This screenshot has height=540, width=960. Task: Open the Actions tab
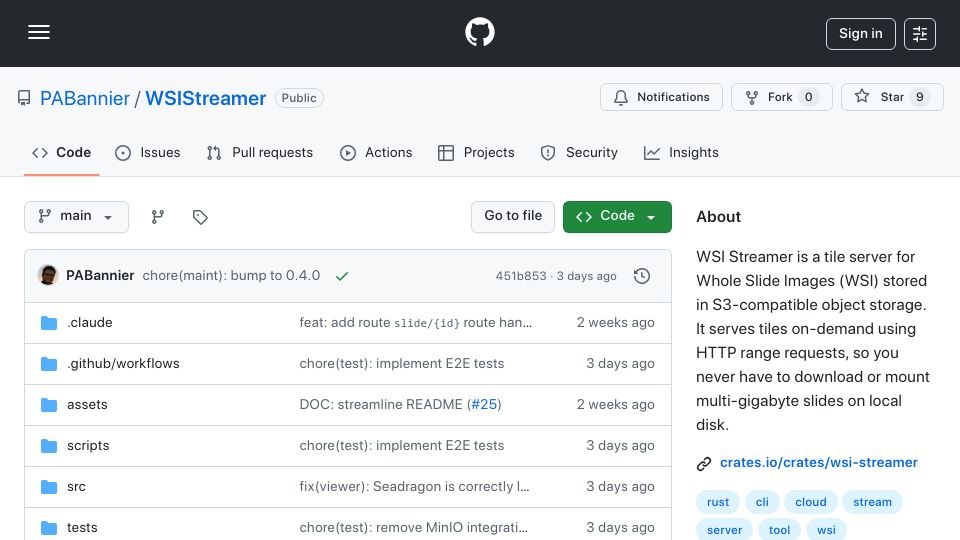point(376,152)
